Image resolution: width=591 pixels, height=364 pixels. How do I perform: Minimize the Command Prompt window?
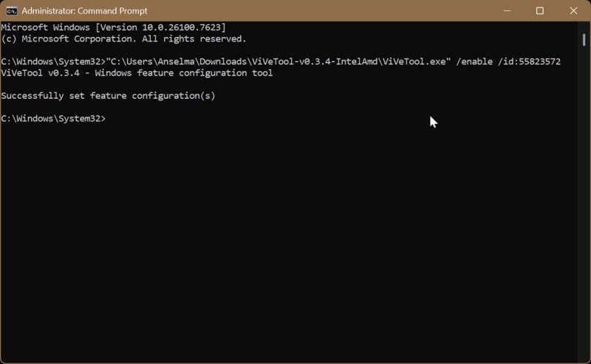pos(507,11)
